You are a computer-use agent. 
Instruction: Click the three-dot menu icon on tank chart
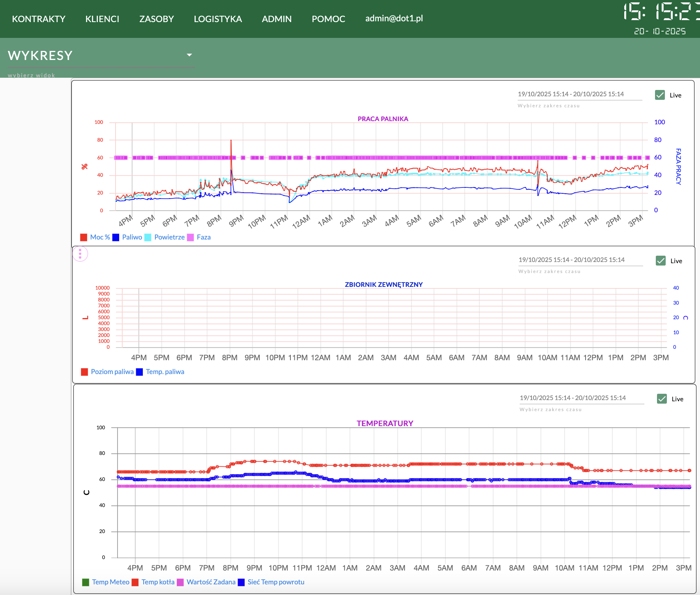coord(80,254)
